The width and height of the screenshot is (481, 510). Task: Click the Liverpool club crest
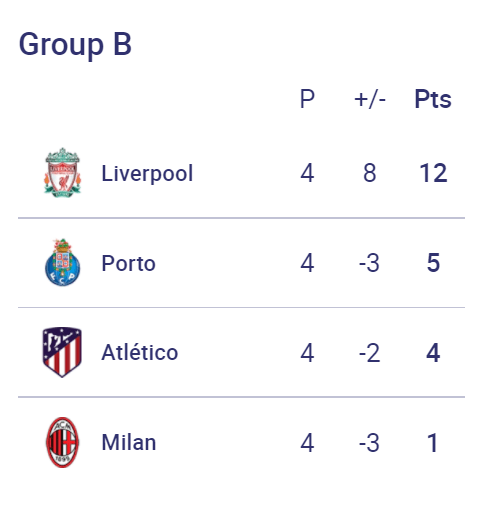point(62,173)
